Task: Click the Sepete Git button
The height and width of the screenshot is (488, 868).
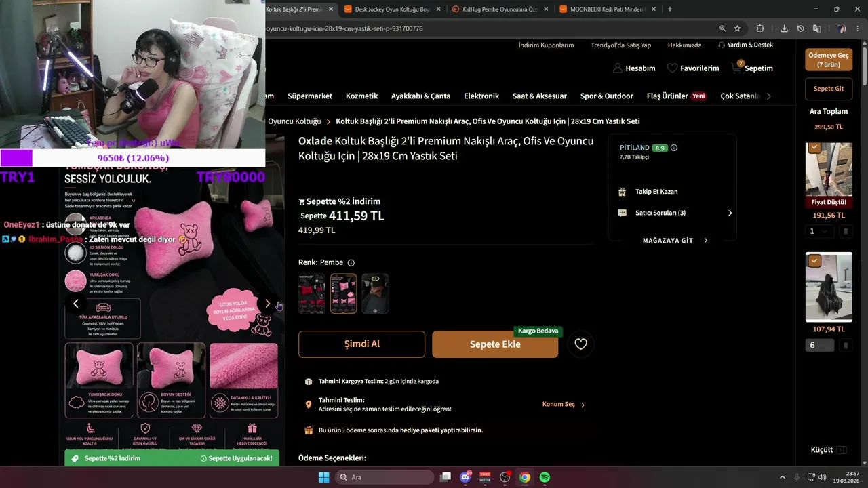Action: 829,89
